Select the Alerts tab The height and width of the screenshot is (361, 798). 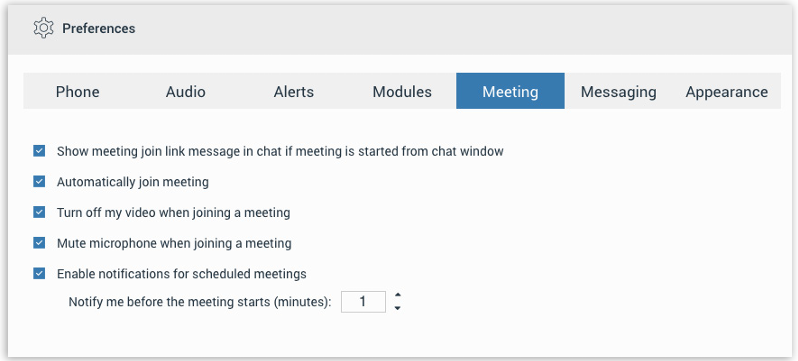(294, 92)
